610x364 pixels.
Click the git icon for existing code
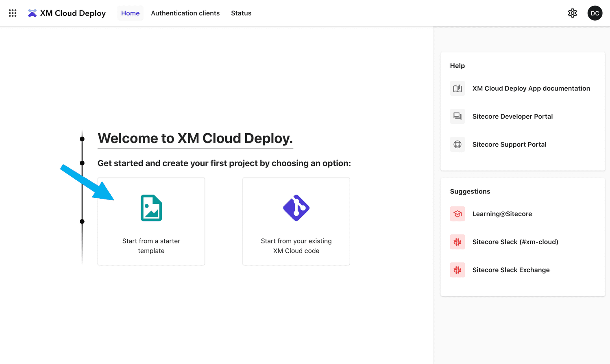click(x=296, y=208)
